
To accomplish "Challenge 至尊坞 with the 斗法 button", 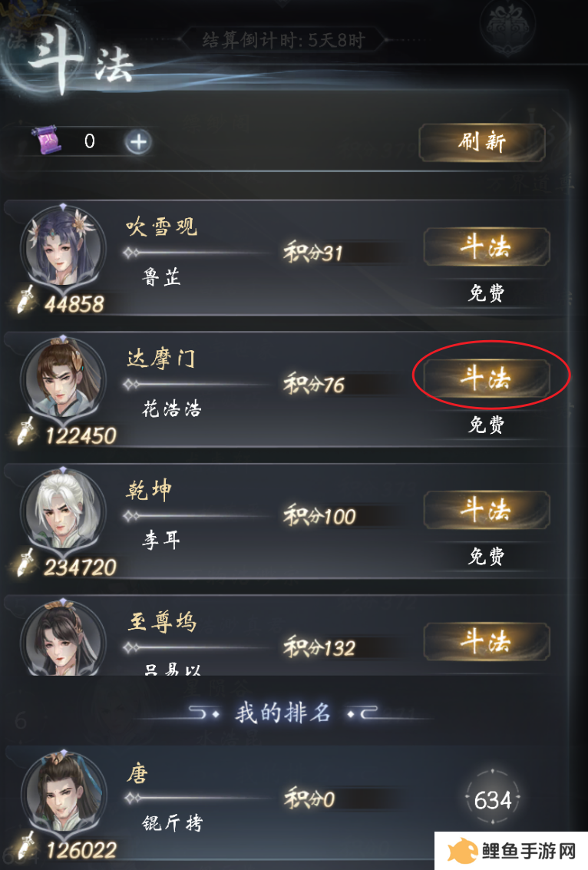I will click(x=487, y=641).
